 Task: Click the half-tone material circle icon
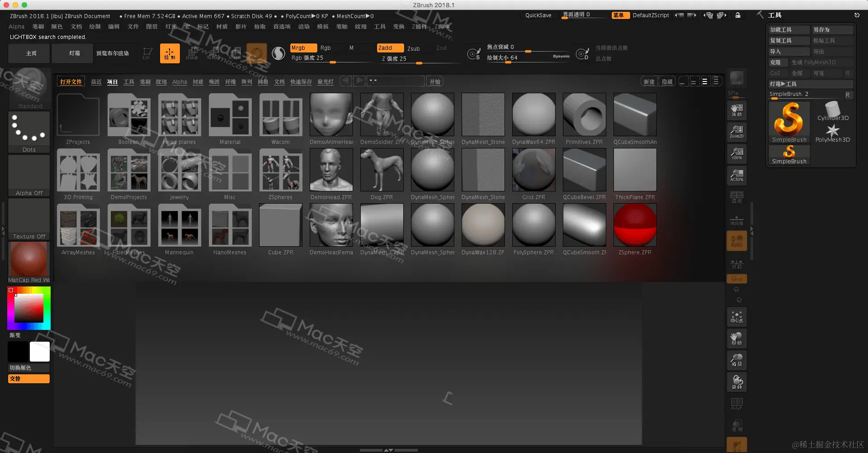[278, 53]
